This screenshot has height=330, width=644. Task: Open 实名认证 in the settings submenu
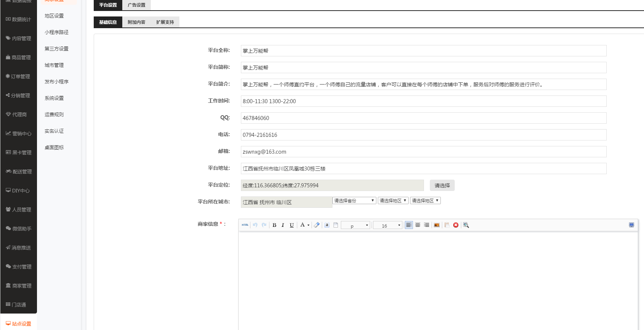54,131
